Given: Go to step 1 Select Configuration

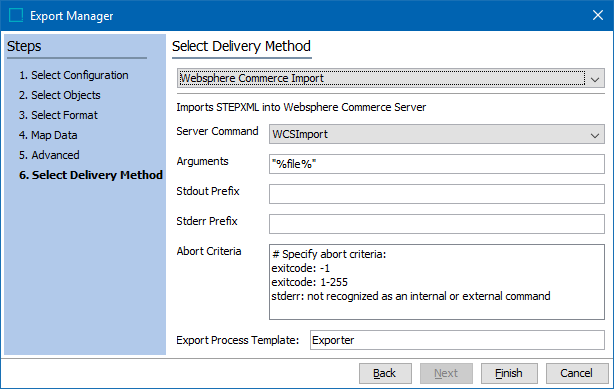Looking at the screenshot, I should tap(74, 75).
